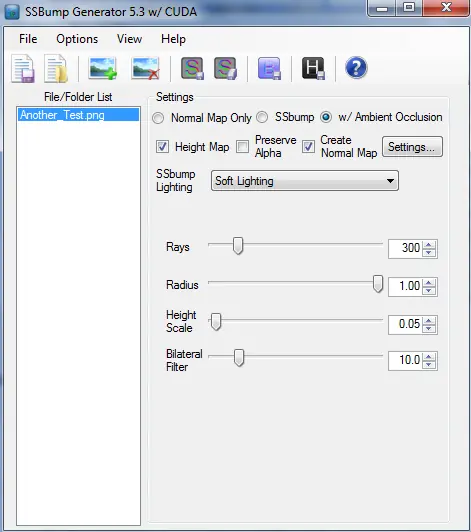
Task: Select Normal Map Only radio button
Action: [x=158, y=118]
